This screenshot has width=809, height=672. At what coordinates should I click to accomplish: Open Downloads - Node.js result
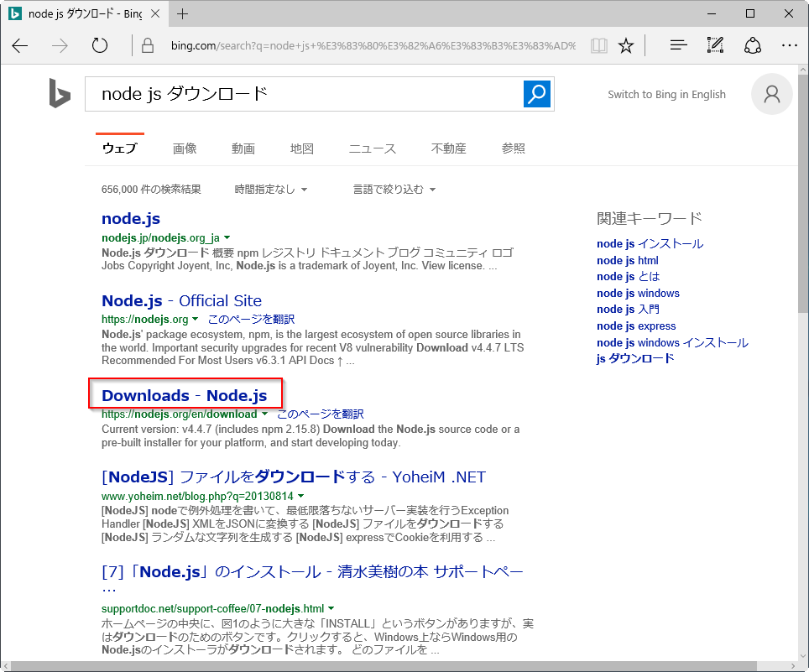(x=184, y=396)
